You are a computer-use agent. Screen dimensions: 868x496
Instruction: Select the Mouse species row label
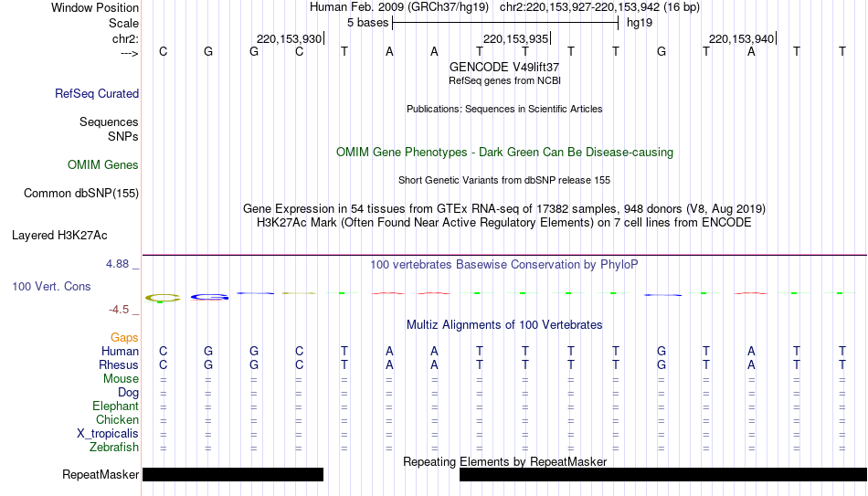(x=121, y=379)
